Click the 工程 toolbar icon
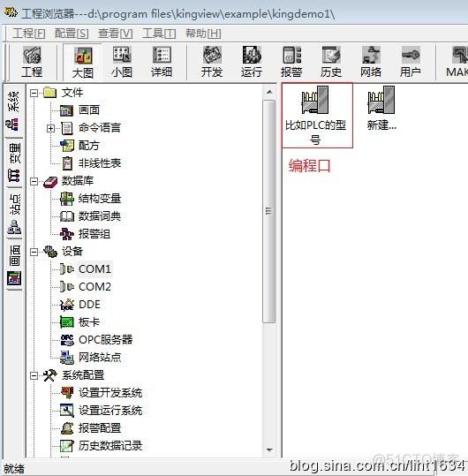Viewport: 468px width, 476px height. [32, 62]
